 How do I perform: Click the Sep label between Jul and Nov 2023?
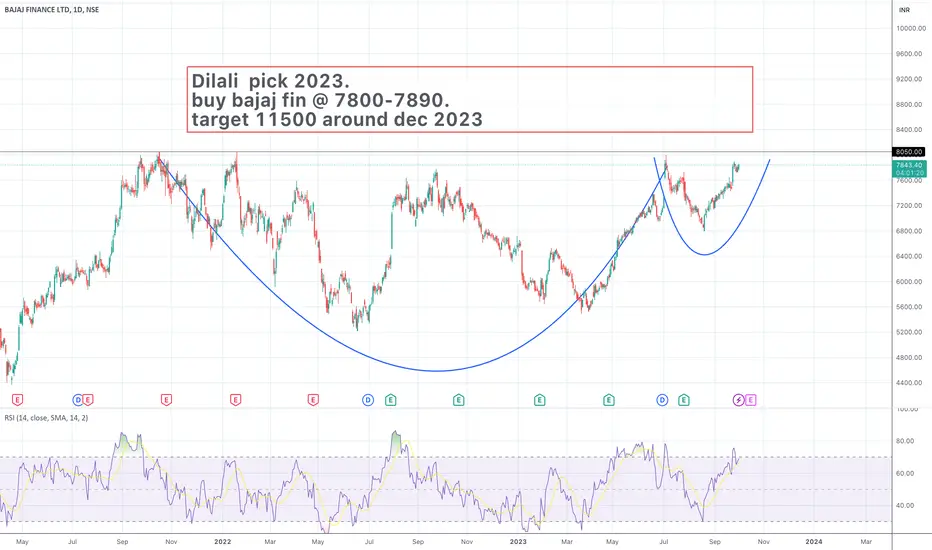pyautogui.click(x=715, y=542)
